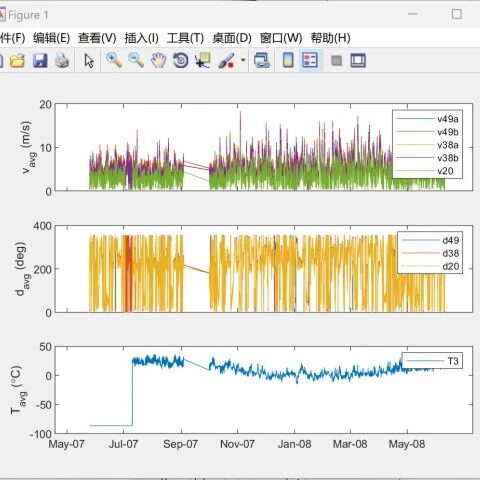Select the Brush data tool
480x480 pixels.
point(226,61)
